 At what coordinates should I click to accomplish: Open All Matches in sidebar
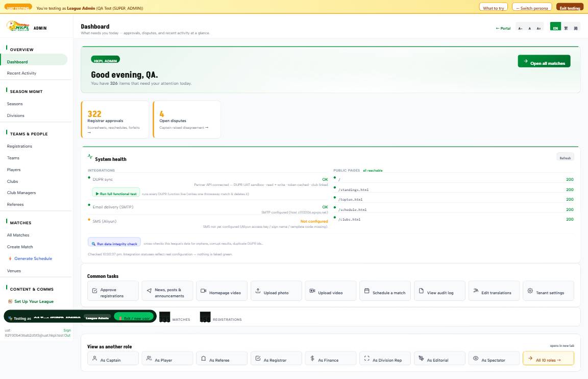pyautogui.click(x=18, y=235)
